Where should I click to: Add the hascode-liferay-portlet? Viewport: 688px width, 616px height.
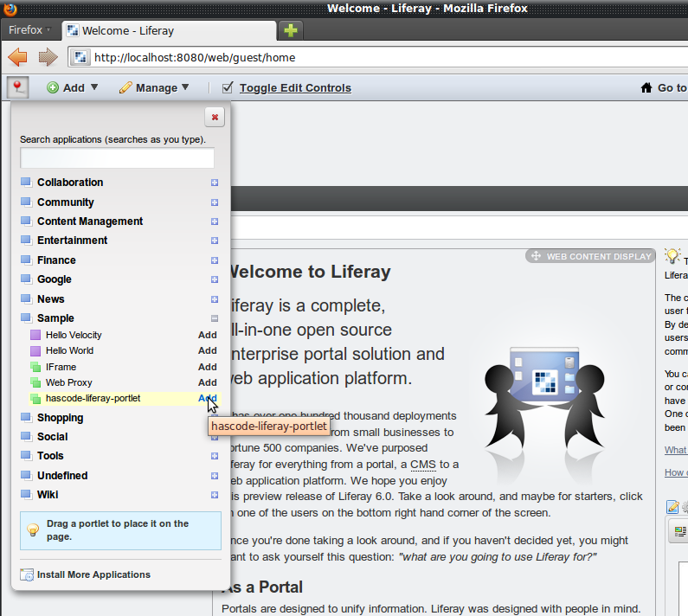(208, 398)
